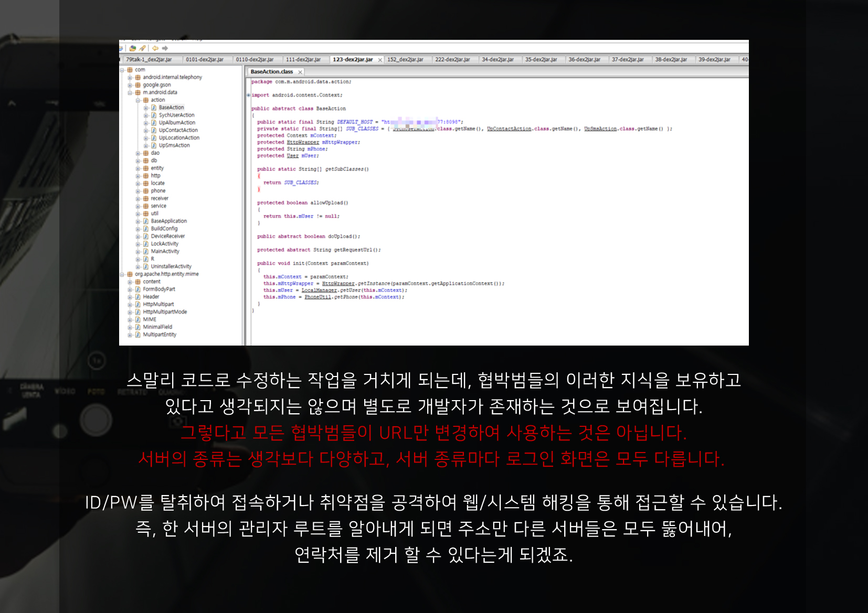
Task: Click the MIME class file icon
Action: pos(138,319)
